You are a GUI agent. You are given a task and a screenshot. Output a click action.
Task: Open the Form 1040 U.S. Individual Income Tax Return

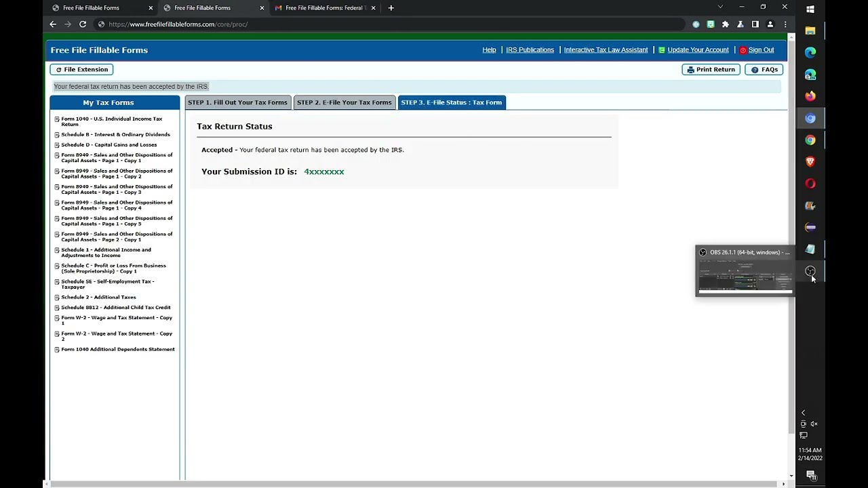(x=112, y=121)
